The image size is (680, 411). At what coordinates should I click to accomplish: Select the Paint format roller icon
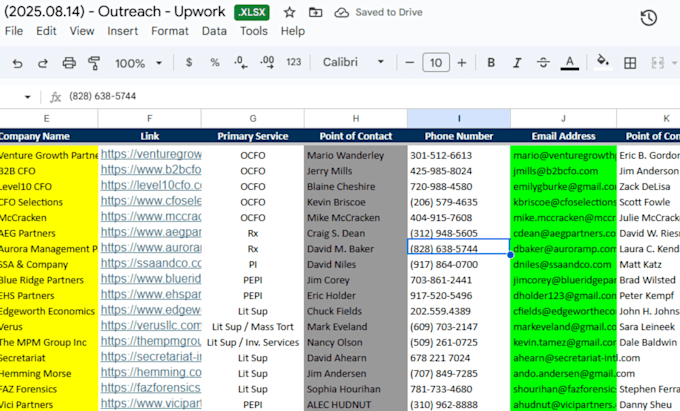coord(94,63)
